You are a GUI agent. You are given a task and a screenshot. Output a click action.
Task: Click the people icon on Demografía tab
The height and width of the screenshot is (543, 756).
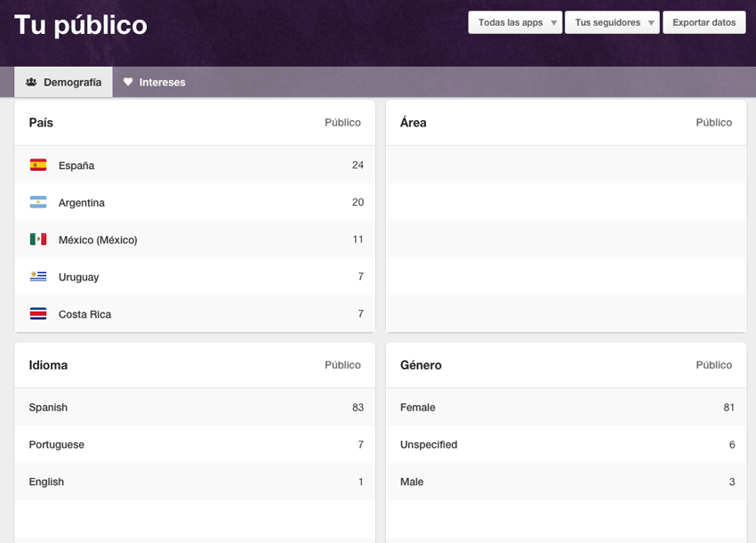point(31,82)
